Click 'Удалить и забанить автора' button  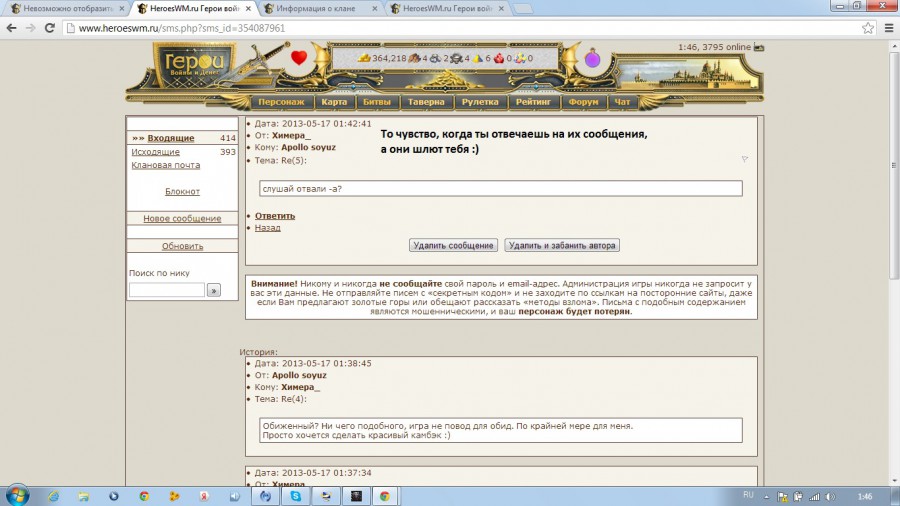click(561, 245)
